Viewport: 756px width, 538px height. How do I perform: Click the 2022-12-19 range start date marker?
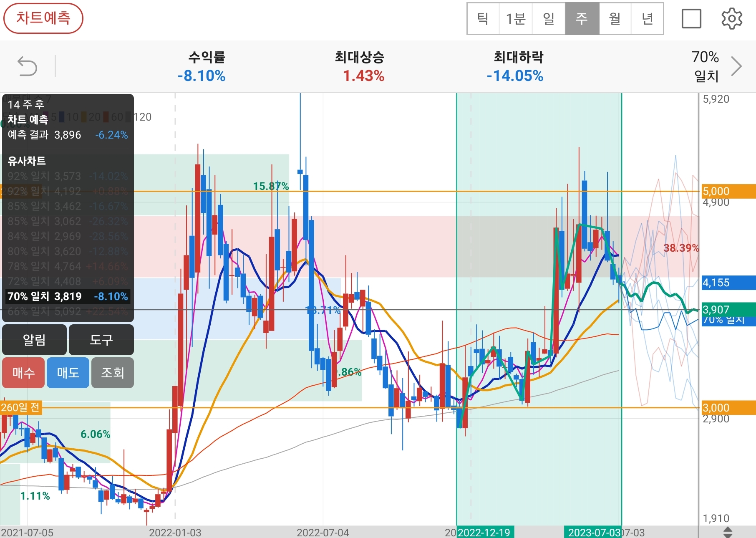(x=485, y=532)
